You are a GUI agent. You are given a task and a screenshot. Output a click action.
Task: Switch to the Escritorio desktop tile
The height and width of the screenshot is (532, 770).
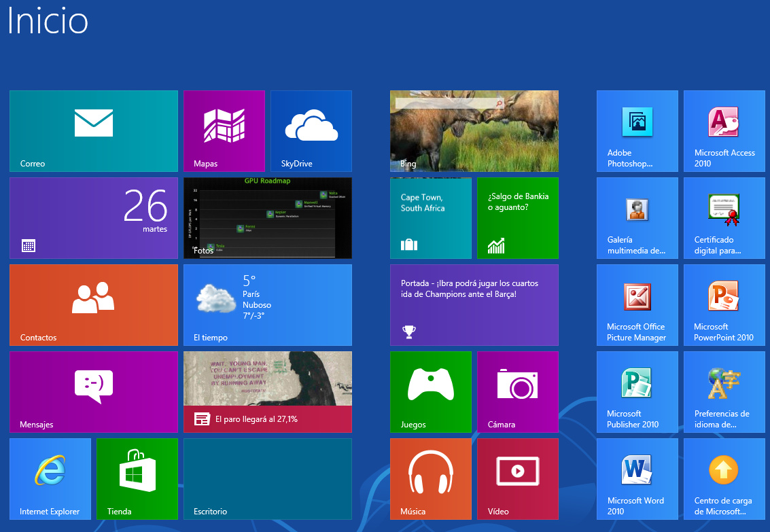click(x=268, y=479)
